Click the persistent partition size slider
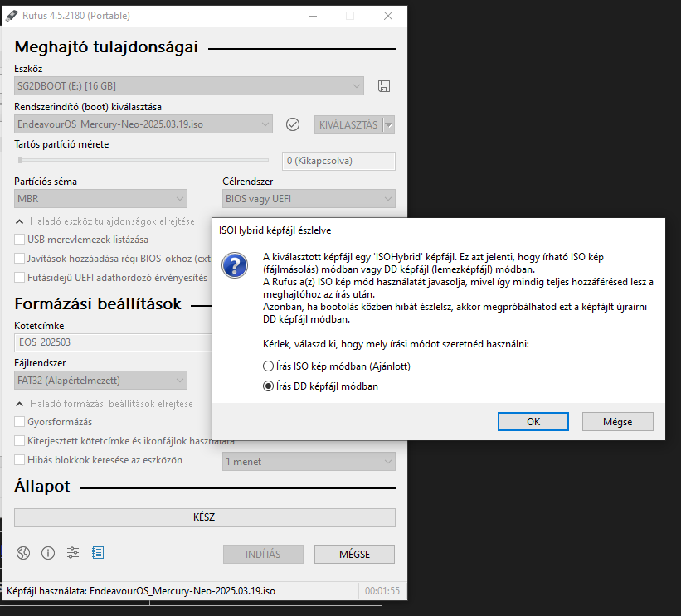This screenshot has width=681, height=616. pos(143,160)
